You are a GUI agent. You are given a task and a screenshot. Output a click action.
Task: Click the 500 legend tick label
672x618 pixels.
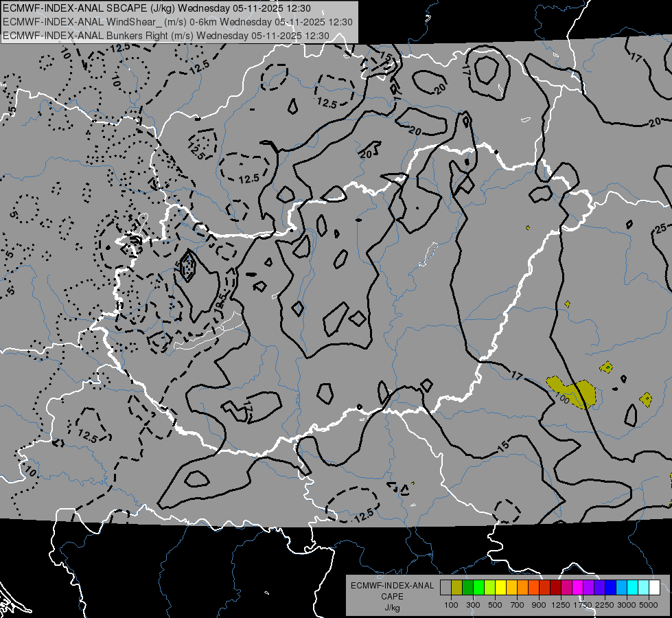pyautogui.click(x=495, y=605)
